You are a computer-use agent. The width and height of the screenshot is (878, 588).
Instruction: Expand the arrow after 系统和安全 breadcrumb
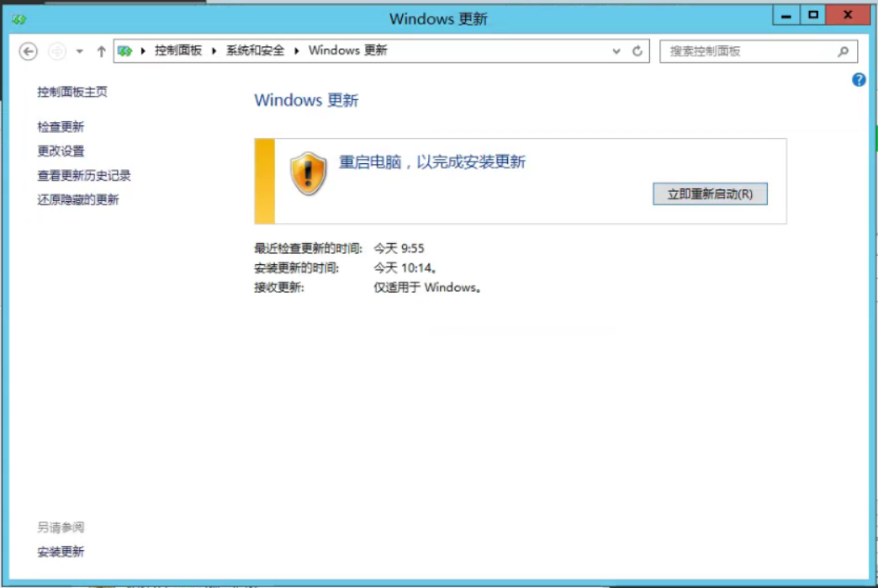296,51
